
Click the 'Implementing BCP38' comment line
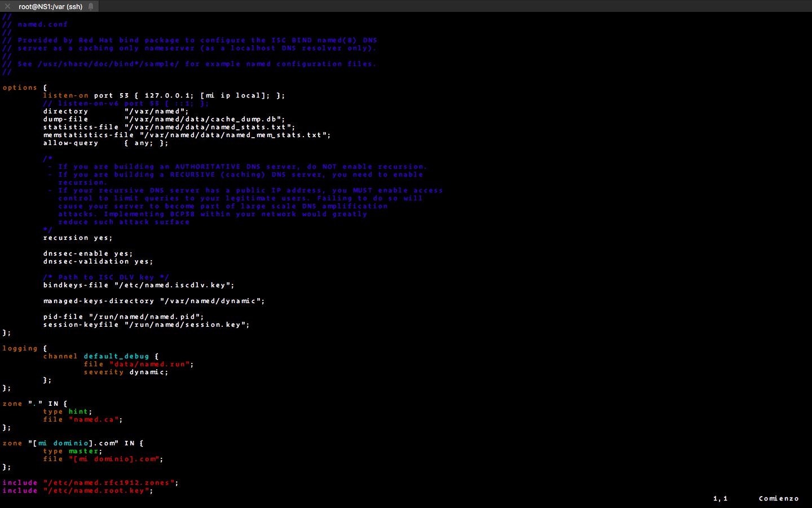coord(213,214)
